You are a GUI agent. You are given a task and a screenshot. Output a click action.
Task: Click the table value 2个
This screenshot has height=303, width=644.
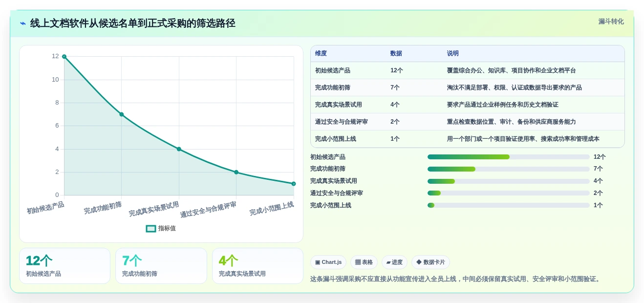(x=395, y=122)
